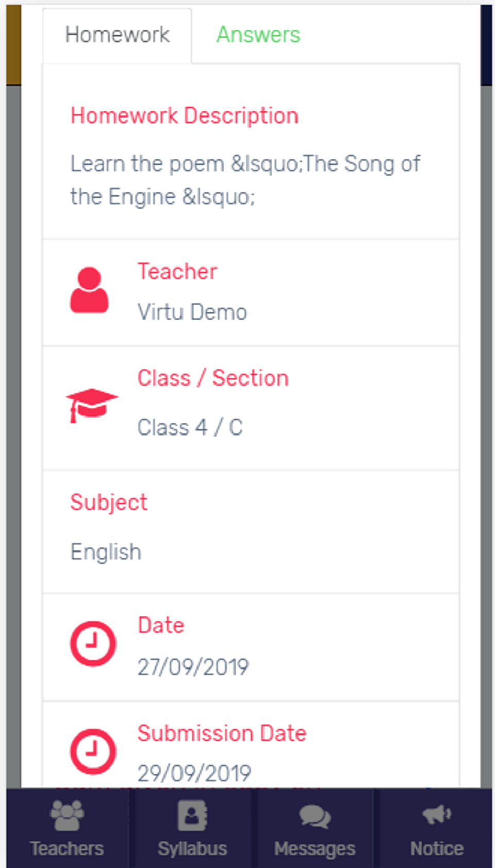Click the date 27/09/2019
495x868 pixels.
193,667
